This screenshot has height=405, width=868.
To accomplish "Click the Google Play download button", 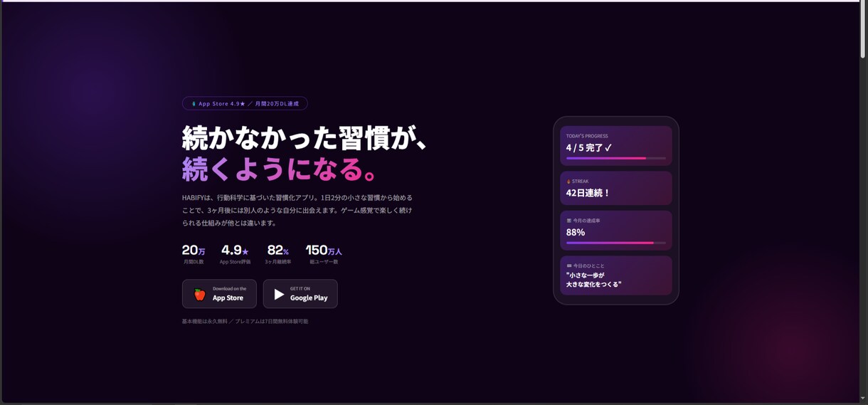I will coord(300,294).
